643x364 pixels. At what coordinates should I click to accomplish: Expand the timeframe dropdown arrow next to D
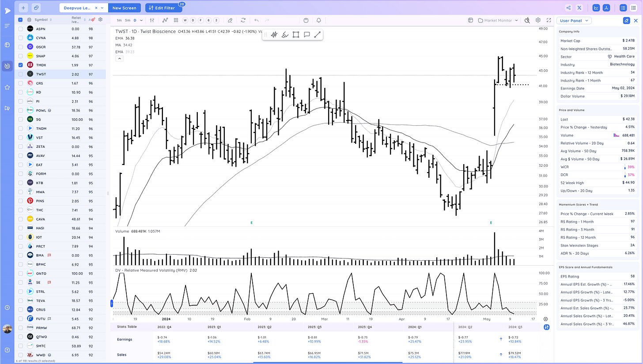141,20
